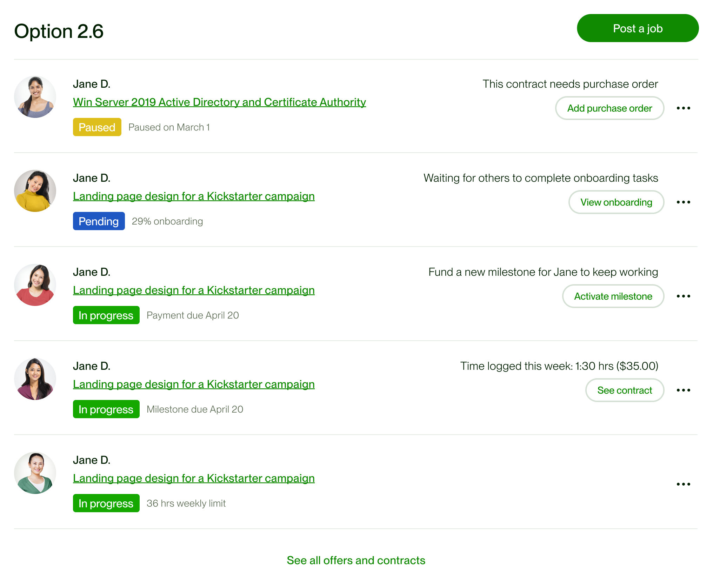Click 'This contract needs purchase order' message
713x588 pixels.
click(570, 84)
